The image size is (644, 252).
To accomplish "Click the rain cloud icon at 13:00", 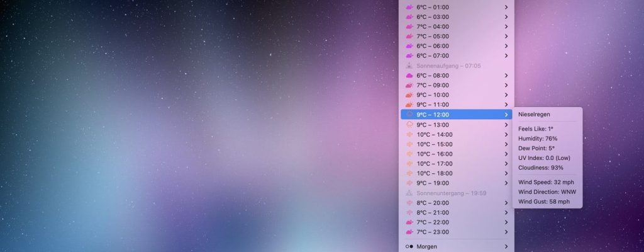I will click(409, 125).
